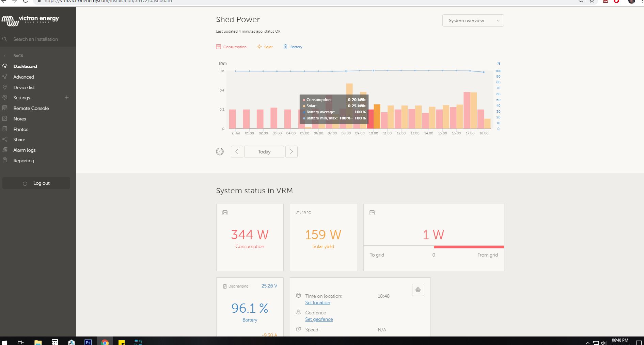644x345 pixels.
Task: Toggle Consumption series in chart legend
Action: pyautogui.click(x=231, y=47)
